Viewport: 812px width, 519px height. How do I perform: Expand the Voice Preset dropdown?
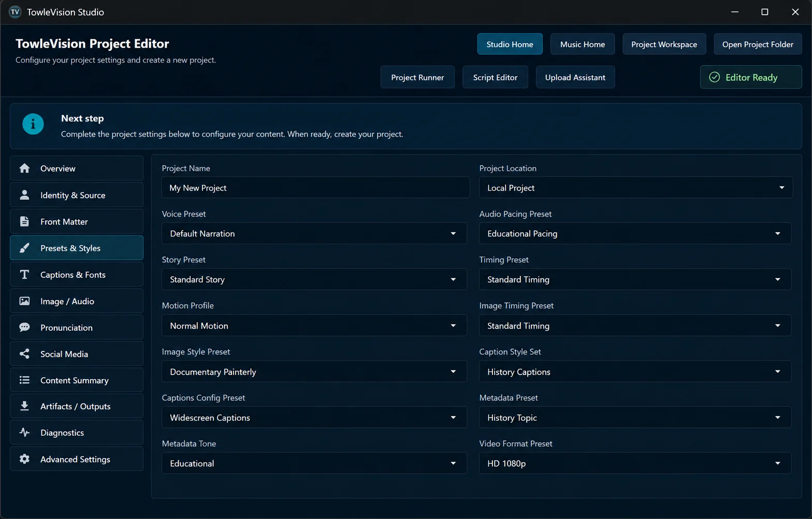pyautogui.click(x=314, y=233)
